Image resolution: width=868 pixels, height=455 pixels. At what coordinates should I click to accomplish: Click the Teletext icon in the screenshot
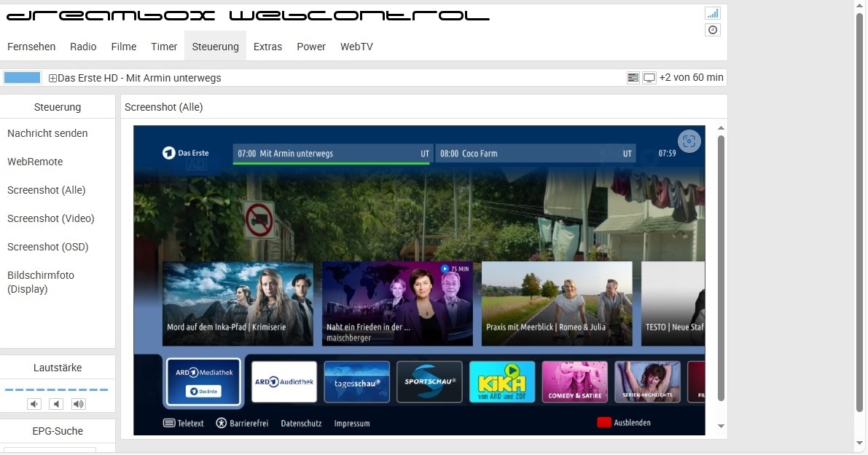tap(169, 423)
